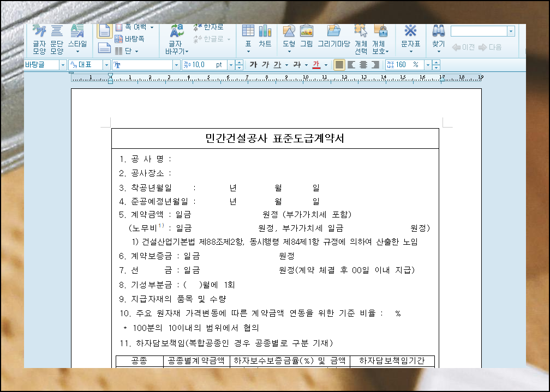Toggle justify alignment on both sides
The image size is (550, 392).
339,65
